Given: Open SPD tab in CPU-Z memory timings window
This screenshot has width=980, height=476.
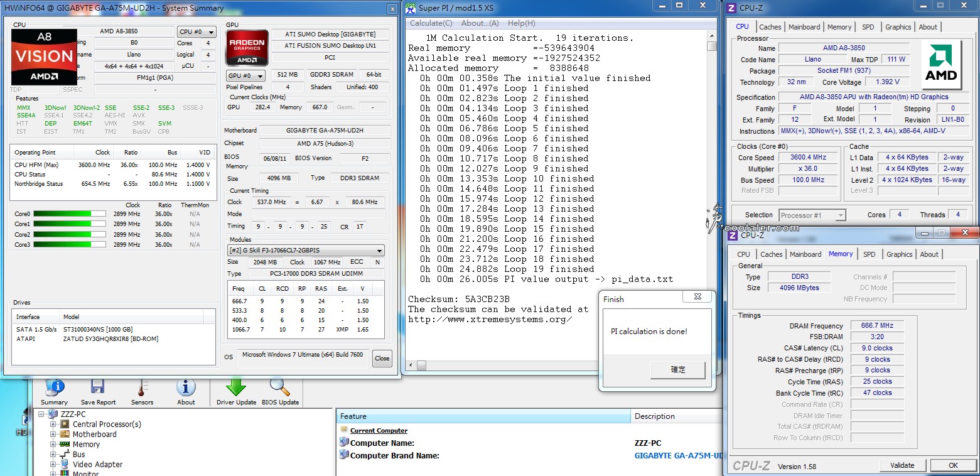Looking at the screenshot, I should point(870,254).
